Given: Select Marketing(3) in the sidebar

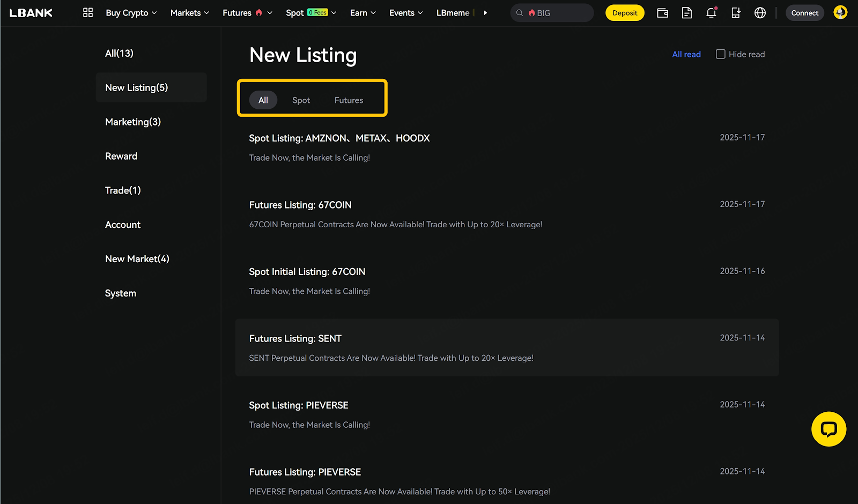Looking at the screenshot, I should pyautogui.click(x=133, y=122).
